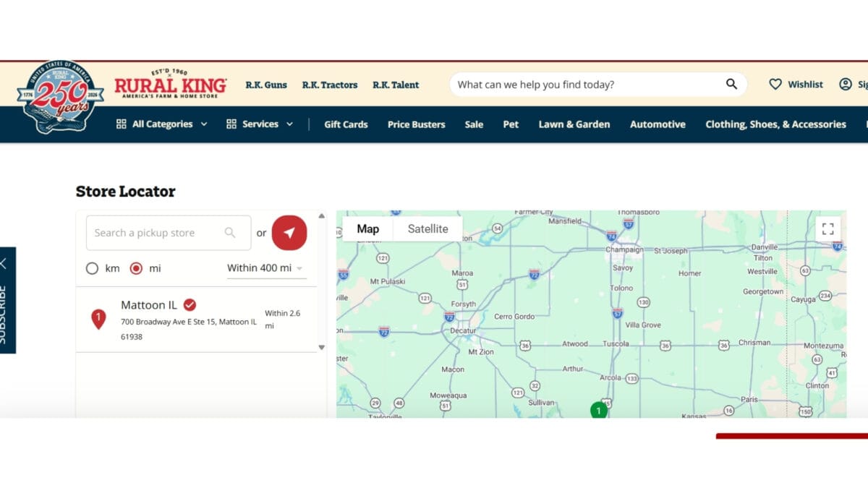Go to the Rural King home logo

171,84
